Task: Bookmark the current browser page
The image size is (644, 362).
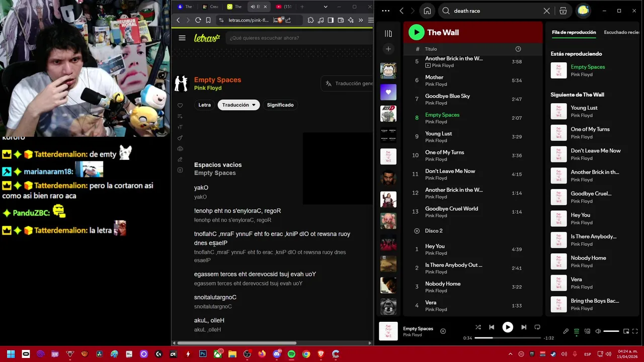Action: [x=208, y=20]
